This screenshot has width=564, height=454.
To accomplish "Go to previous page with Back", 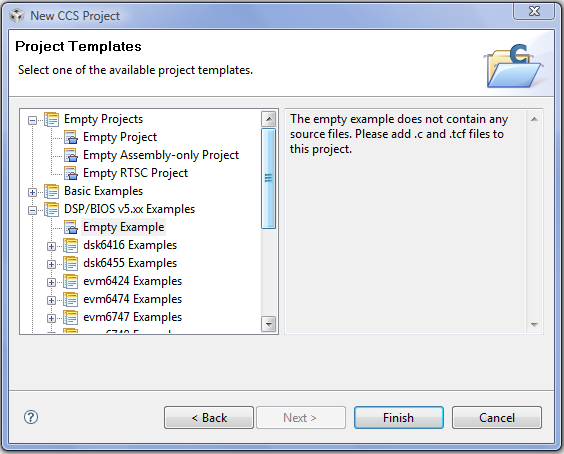I will click(x=209, y=418).
